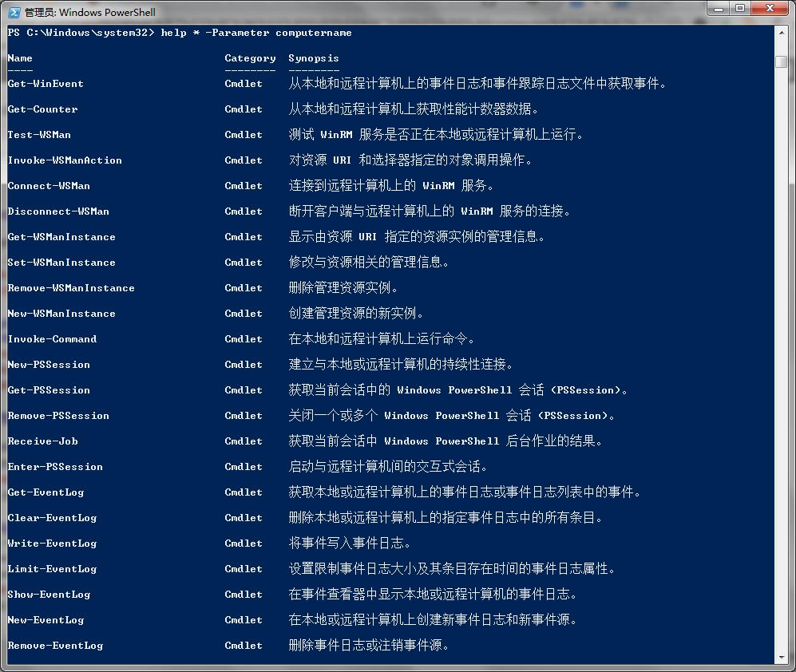Click the synopsis text of Clear-EventLog
Viewport: 796px width, 672px height.
point(446,518)
